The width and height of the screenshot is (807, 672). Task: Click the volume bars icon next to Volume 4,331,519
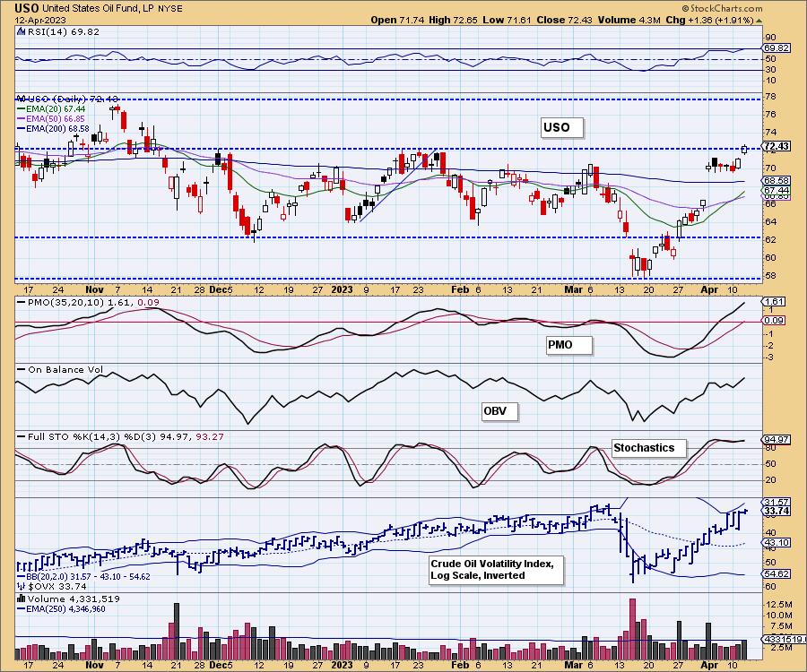click(x=22, y=599)
